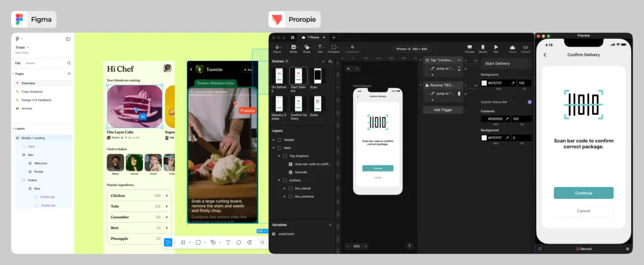Open the Figma Actions sparkle tool
This screenshot has height=265, width=644.
tap(249, 242)
